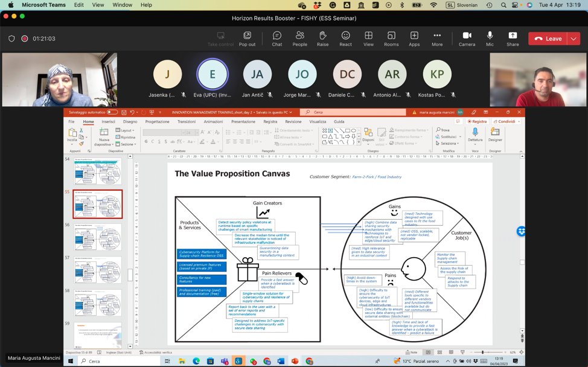Expand the Leave button dropdown arrow
This screenshot has height=367, width=588.
click(x=574, y=39)
